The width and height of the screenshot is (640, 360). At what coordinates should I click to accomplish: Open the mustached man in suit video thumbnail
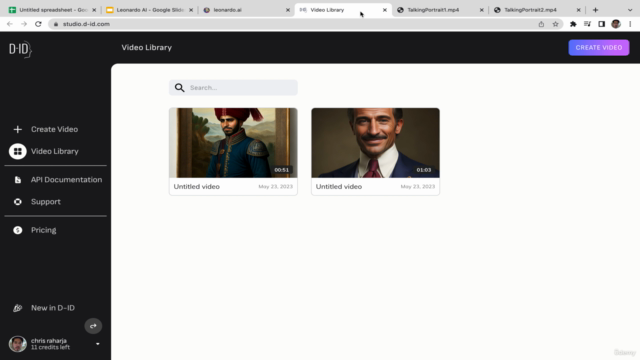376,143
